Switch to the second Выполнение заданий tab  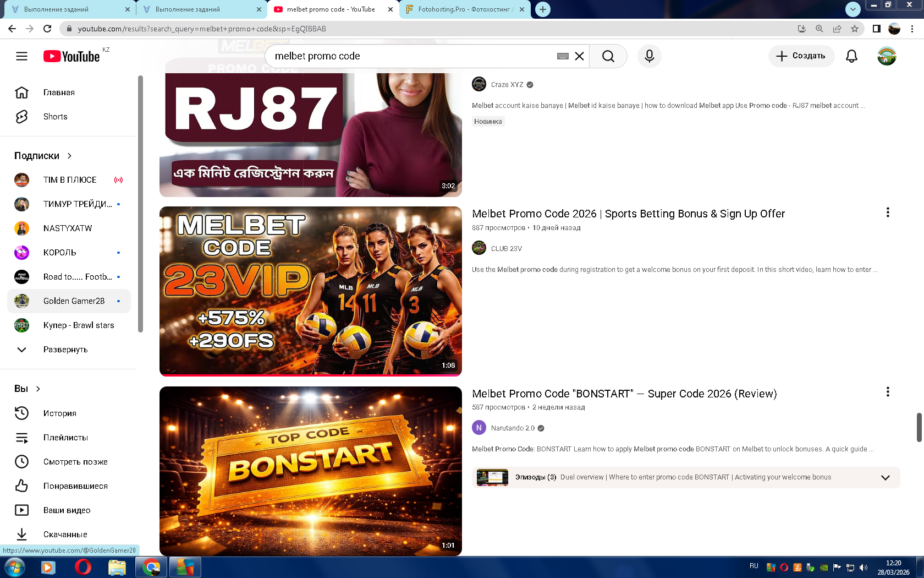201,9
